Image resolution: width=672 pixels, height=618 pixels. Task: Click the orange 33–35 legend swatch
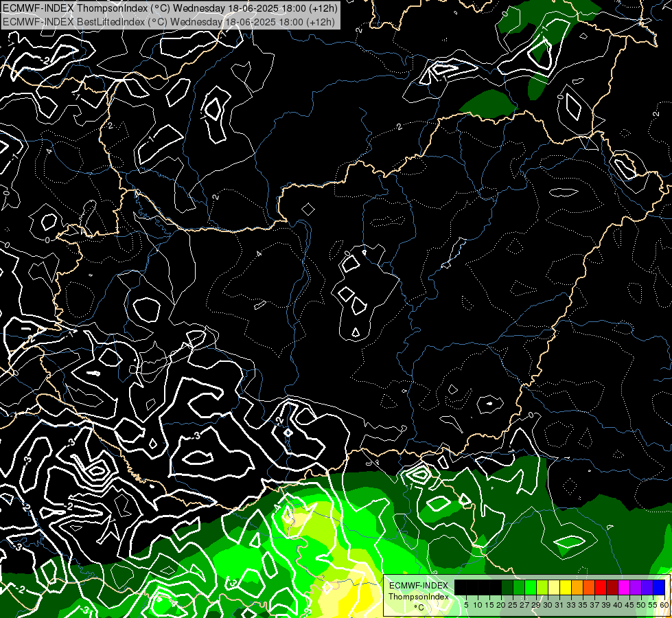click(577, 587)
